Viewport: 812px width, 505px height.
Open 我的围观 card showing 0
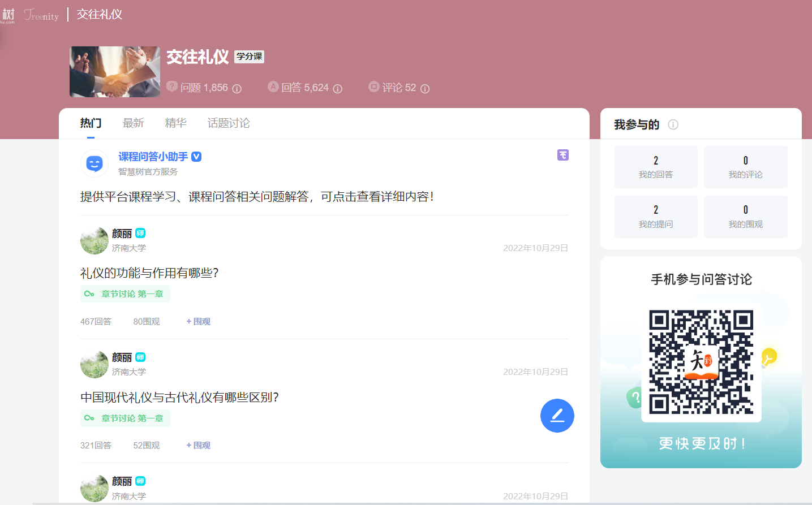pyautogui.click(x=746, y=217)
